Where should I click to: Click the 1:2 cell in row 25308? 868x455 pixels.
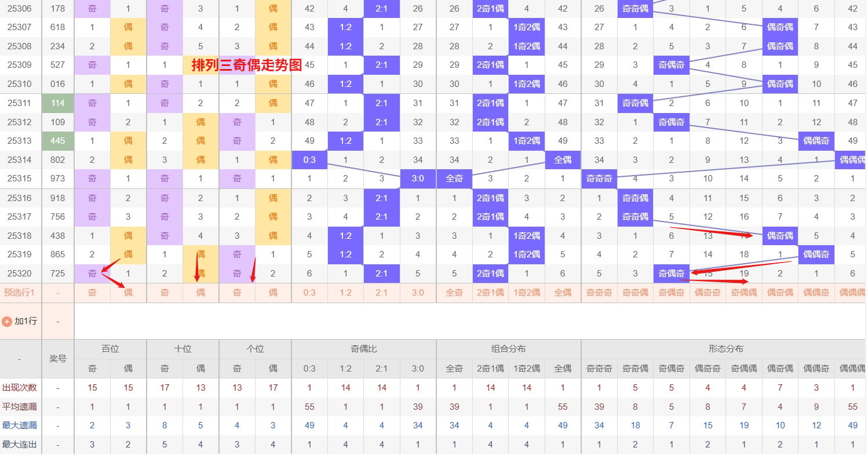(345, 46)
